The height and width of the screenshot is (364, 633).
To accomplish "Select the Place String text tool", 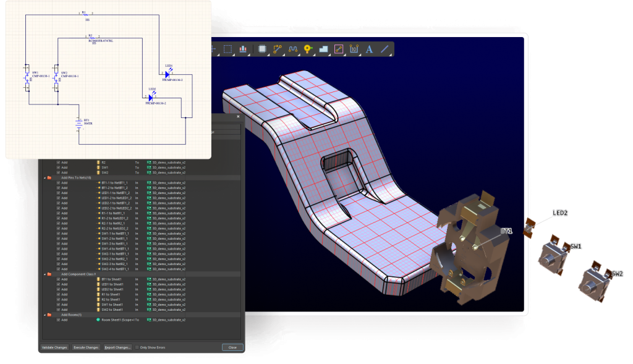I will (x=370, y=49).
